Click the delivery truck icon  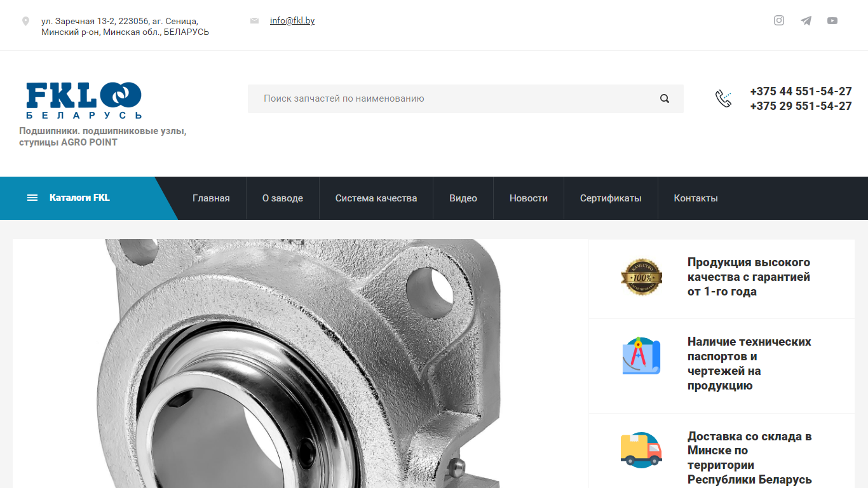click(641, 450)
